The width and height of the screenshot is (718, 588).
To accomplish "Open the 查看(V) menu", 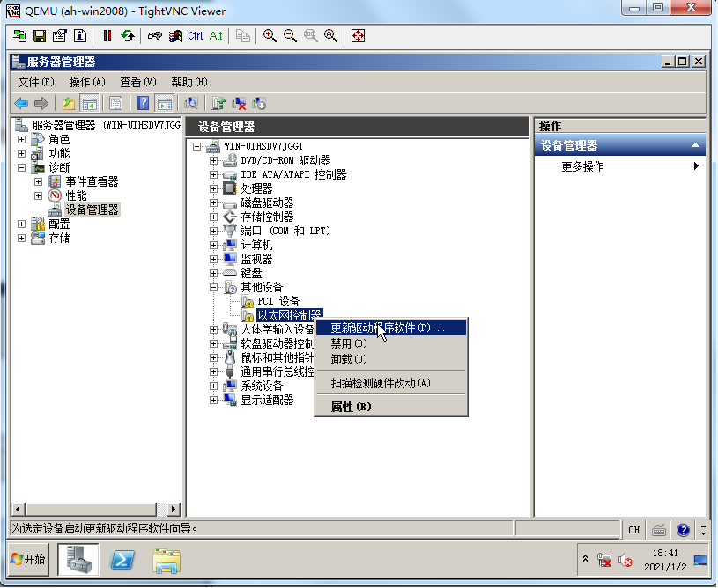I will 137,82.
